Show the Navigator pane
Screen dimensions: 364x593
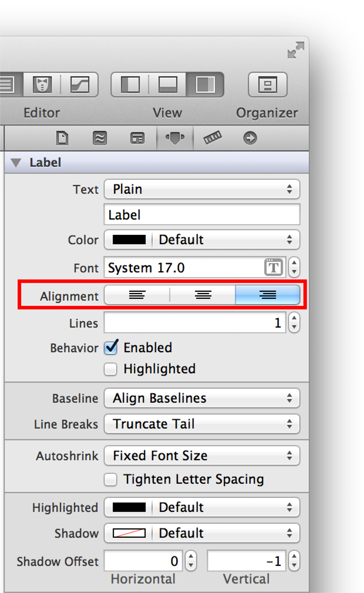click(130, 85)
